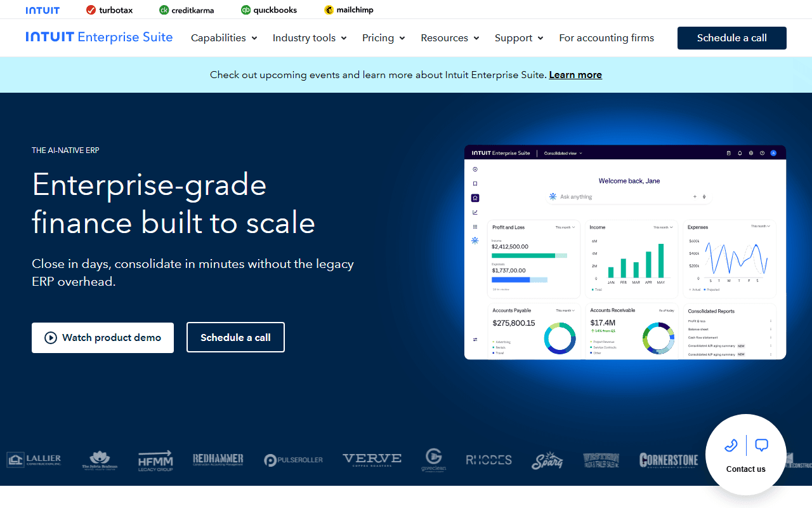
Task: Open the Mailchimp brand link
Action: (349, 10)
